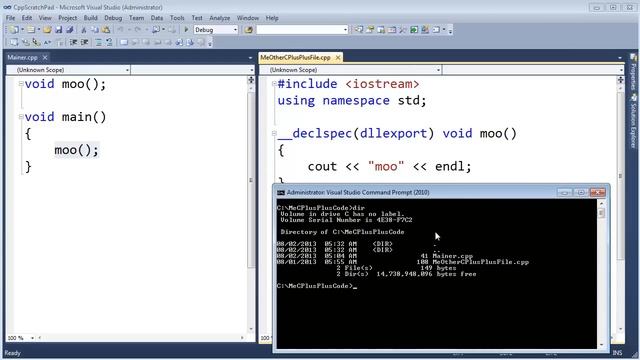Open the Solution Explorer side panel tab
The height and width of the screenshot is (360, 640).
(x=633, y=121)
